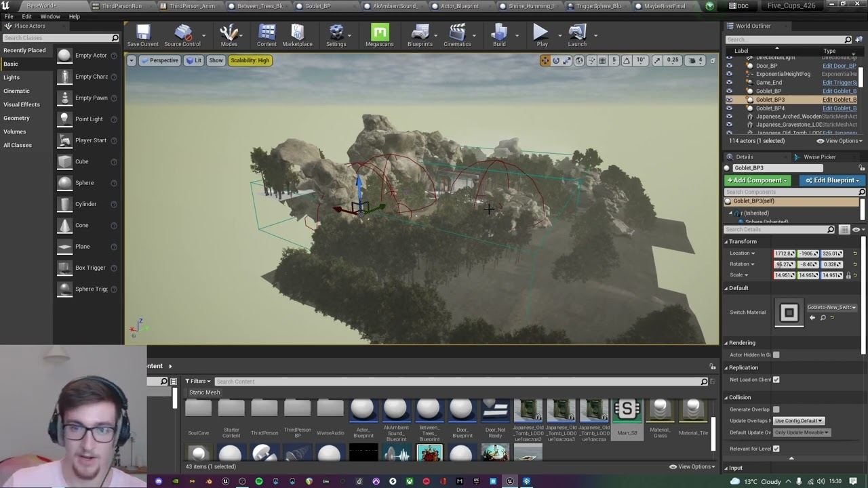
Task: Open Location type dropdown arrow
Action: (x=753, y=253)
